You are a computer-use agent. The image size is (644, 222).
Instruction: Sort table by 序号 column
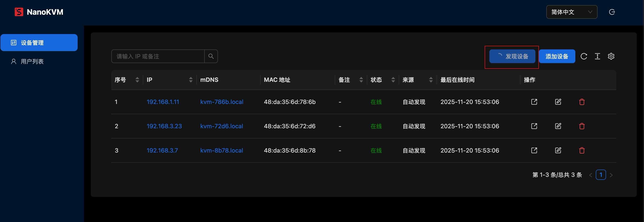pyautogui.click(x=137, y=80)
